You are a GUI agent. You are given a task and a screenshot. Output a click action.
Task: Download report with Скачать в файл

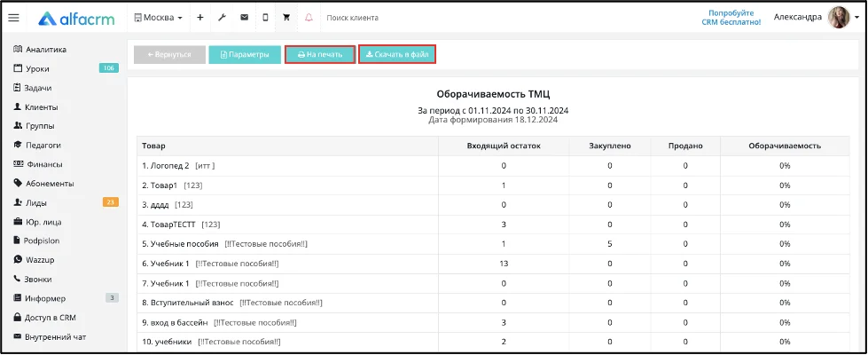coord(397,55)
